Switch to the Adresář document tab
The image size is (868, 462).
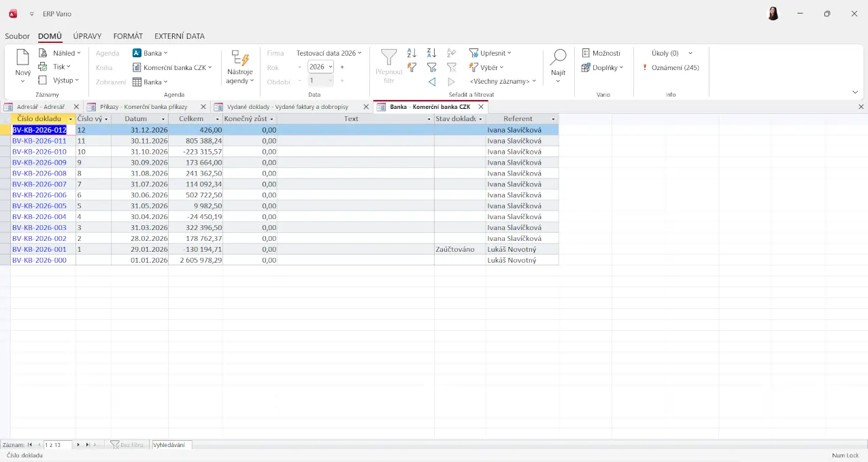coord(40,107)
